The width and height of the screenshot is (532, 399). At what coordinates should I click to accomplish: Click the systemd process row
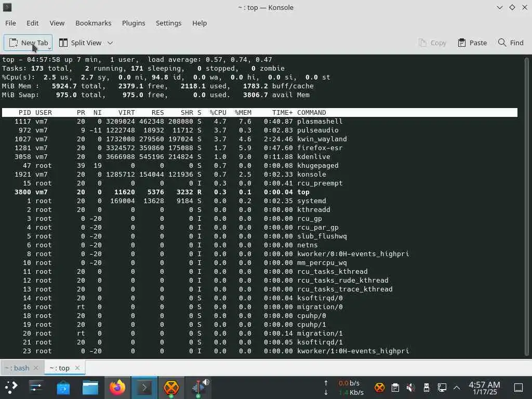260,201
